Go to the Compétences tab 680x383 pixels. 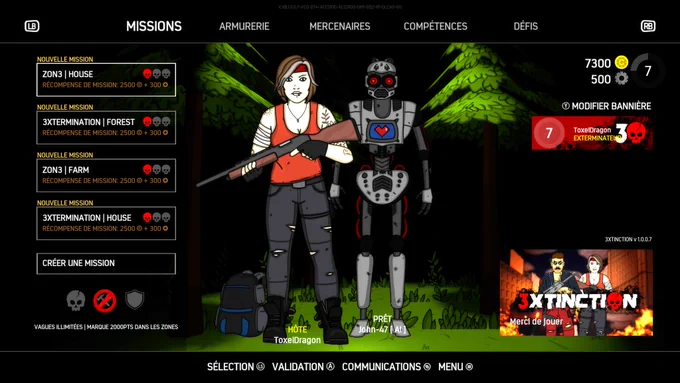tap(435, 26)
